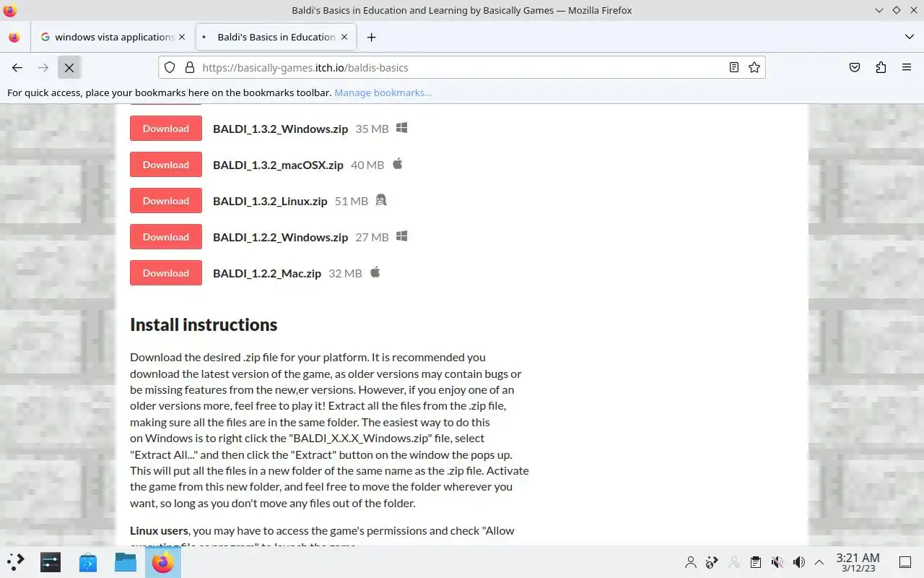Open the clipboard tray icon
This screenshot has height=578, width=924.
[755, 562]
